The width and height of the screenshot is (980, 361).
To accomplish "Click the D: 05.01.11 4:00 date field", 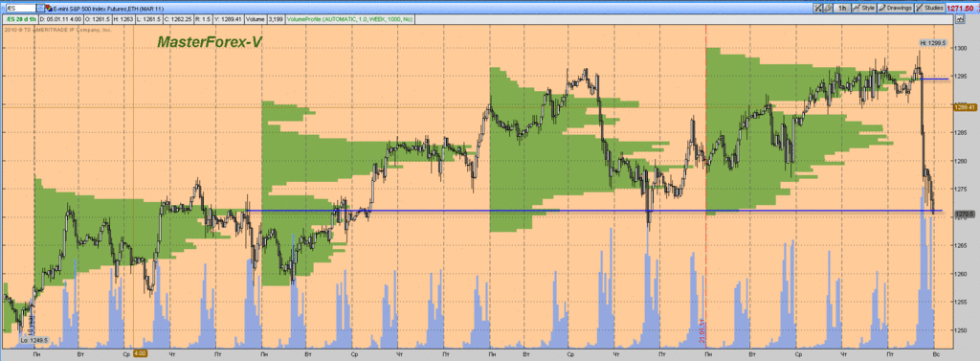I will pos(61,19).
